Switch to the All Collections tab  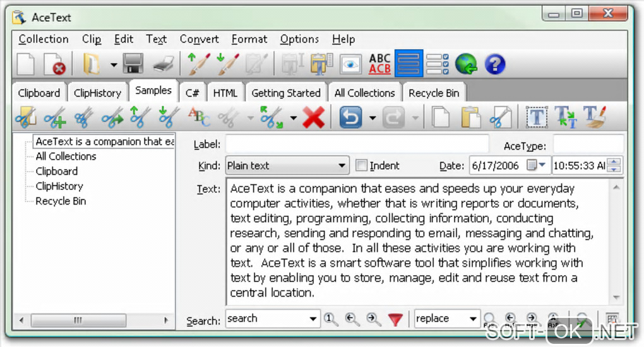pyautogui.click(x=364, y=93)
